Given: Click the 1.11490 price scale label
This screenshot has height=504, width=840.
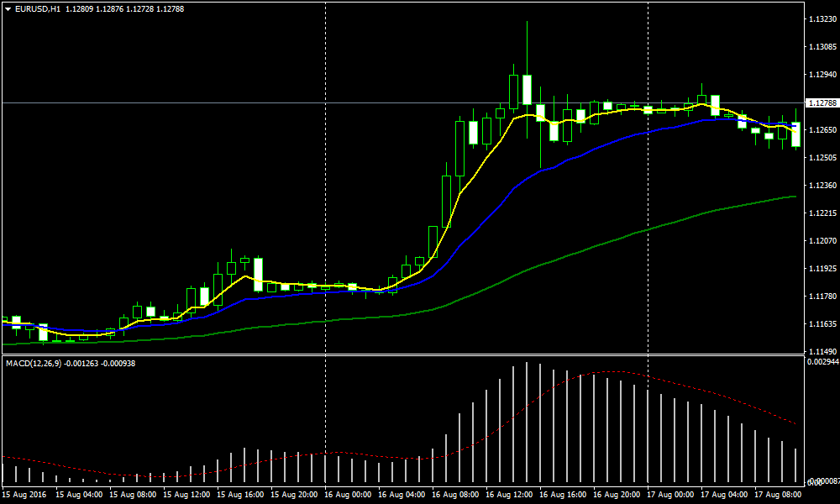Looking at the screenshot, I should [x=820, y=351].
